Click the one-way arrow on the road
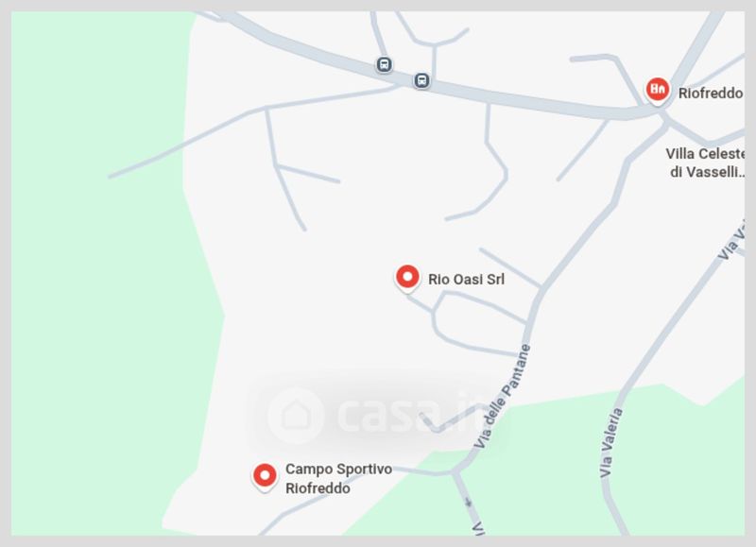Image resolution: width=756 pixels, height=547 pixels. point(468,504)
